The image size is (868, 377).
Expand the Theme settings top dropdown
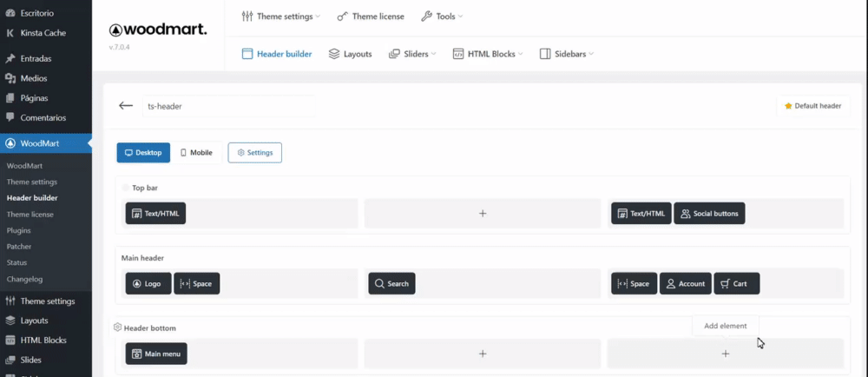pyautogui.click(x=281, y=17)
